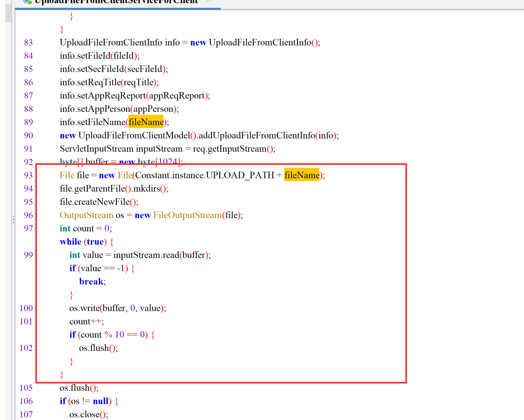Click 'info.setFileName(' on line 89

click(x=94, y=122)
